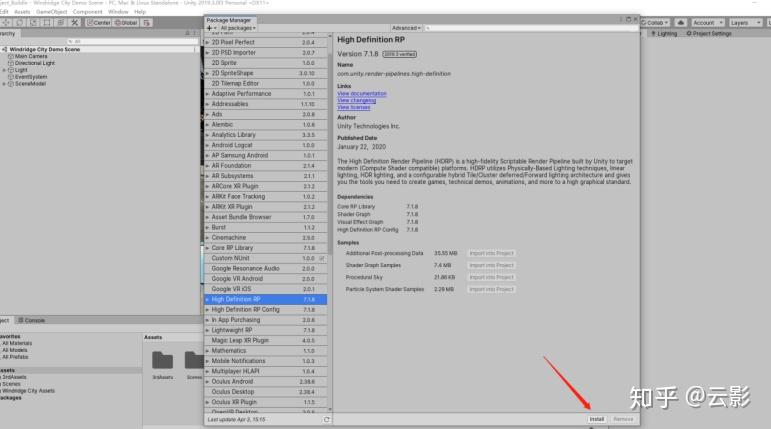771x429 pixels.
Task: Toggle the Global handle rotation button
Action: pyautogui.click(x=126, y=23)
